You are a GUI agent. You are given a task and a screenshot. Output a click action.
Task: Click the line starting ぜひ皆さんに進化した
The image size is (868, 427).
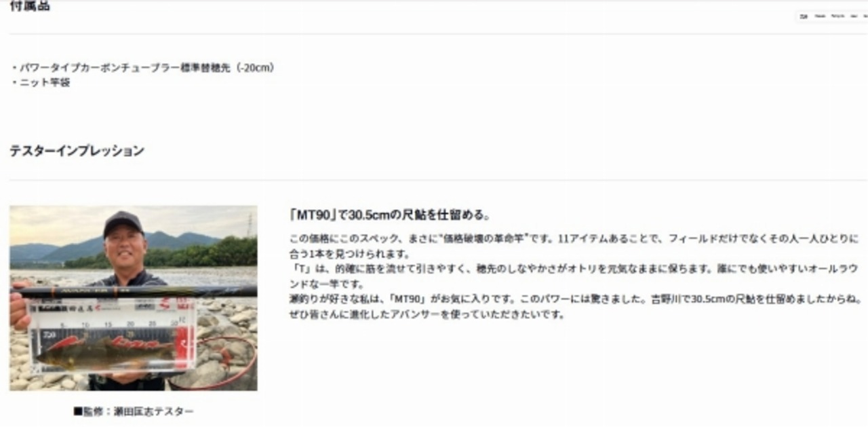pos(427,315)
